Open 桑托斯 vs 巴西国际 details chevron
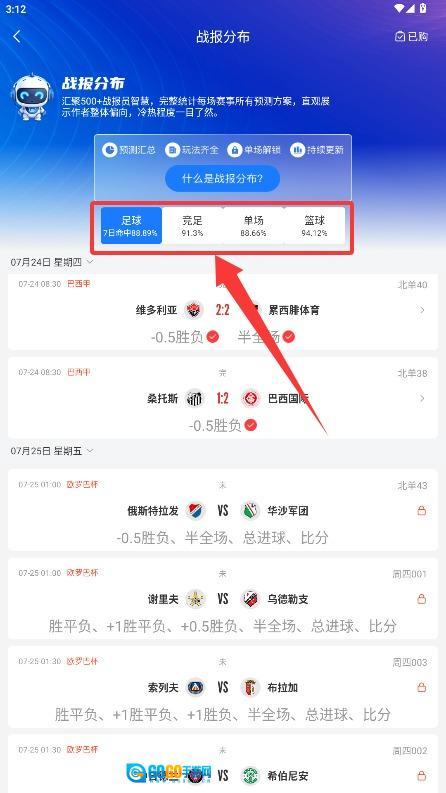The height and width of the screenshot is (793, 446). click(x=422, y=399)
